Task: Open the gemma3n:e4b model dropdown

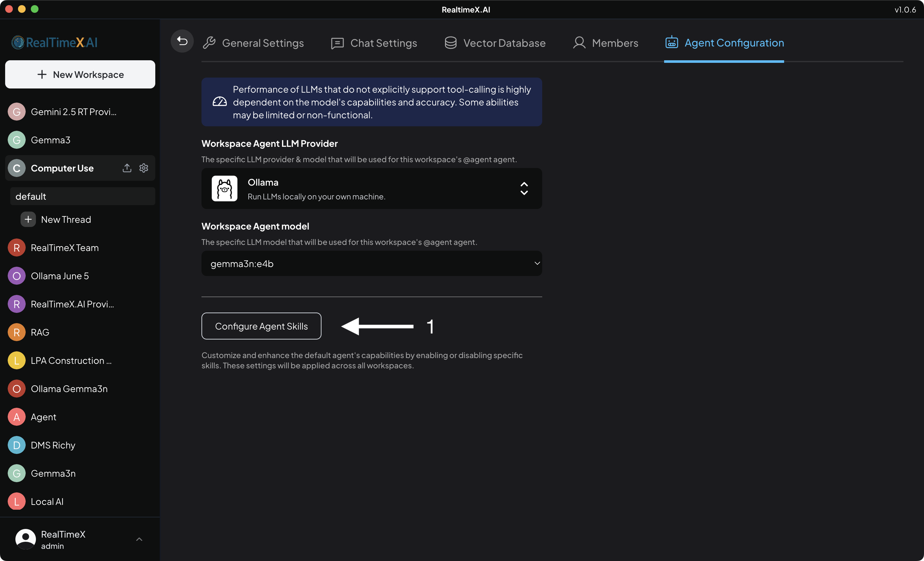Action: tap(371, 264)
